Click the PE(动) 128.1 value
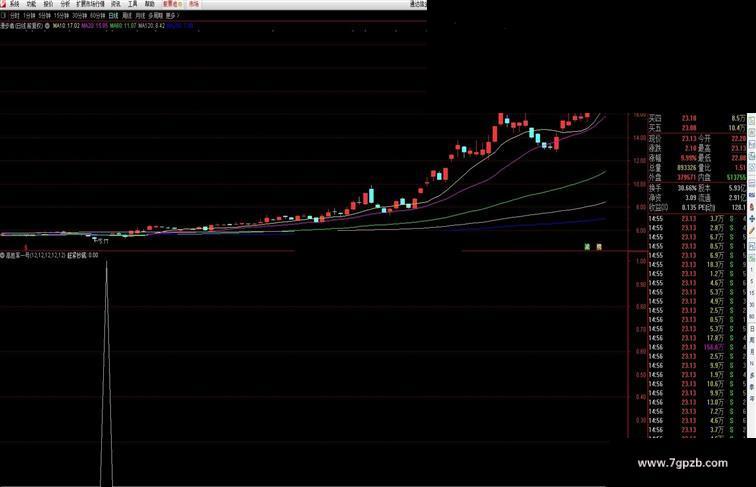This screenshot has height=487, width=756. [738, 208]
